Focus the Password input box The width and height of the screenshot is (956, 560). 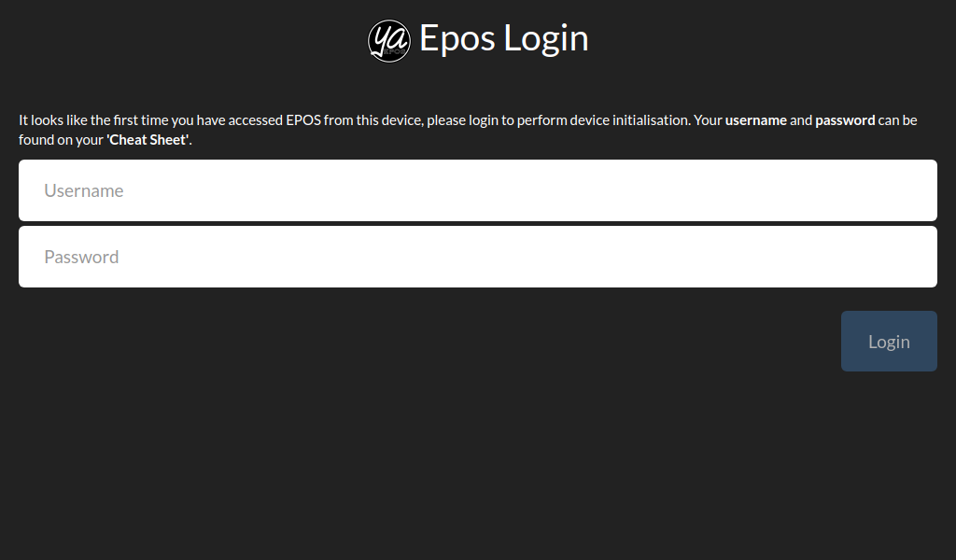coord(478,256)
